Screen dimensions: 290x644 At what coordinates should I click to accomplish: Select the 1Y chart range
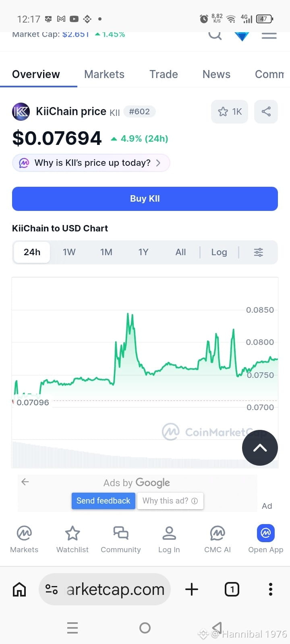coord(143,252)
